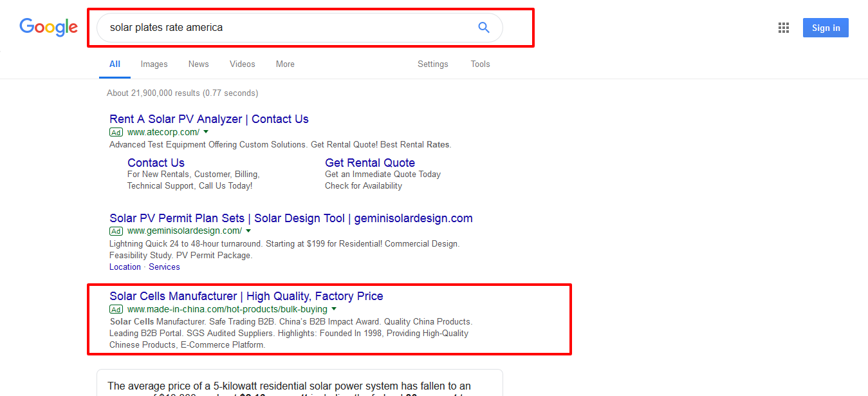Open the Contact Us sitelink
Image resolution: width=868 pixels, height=396 pixels.
pyautogui.click(x=156, y=163)
